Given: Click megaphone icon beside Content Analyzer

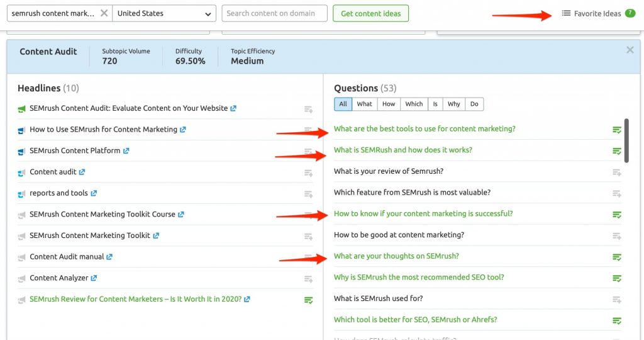Looking at the screenshot, I should pos(22,279).
